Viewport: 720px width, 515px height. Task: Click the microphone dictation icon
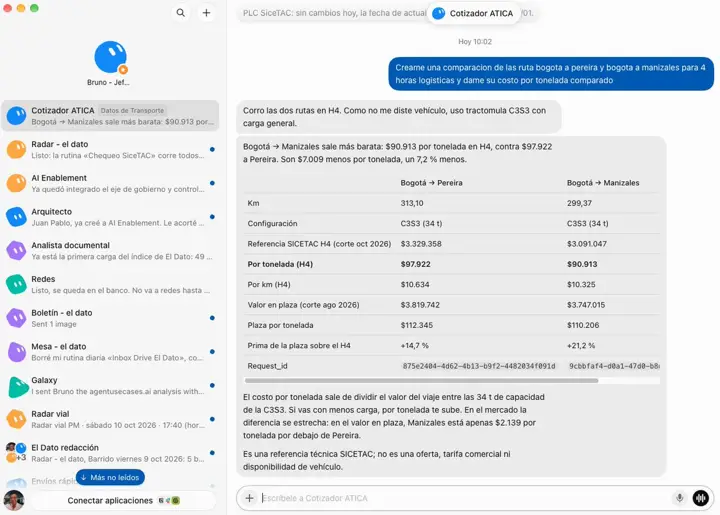pos(679,498)
